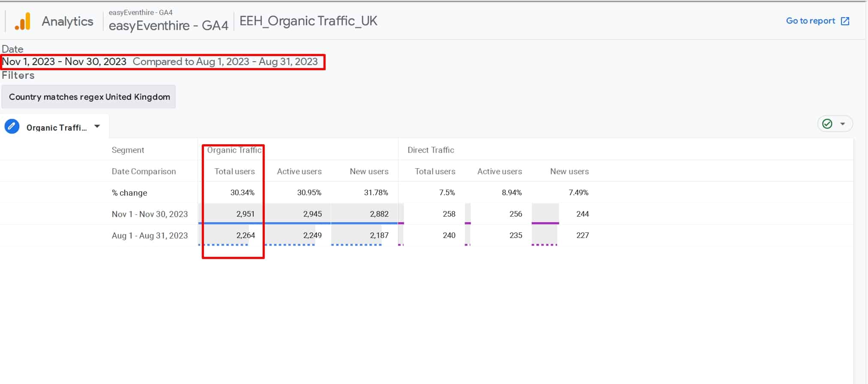
Task: Click the 235 direct active users cell
Action: click(x=516, y=235)
